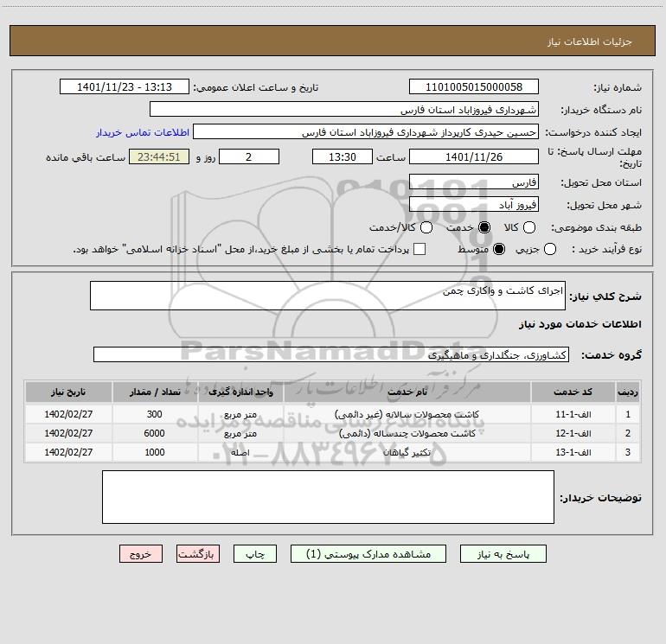Click the empty buyer notes text area
This screenshot has width=666, height=644.
coord(328,497)
